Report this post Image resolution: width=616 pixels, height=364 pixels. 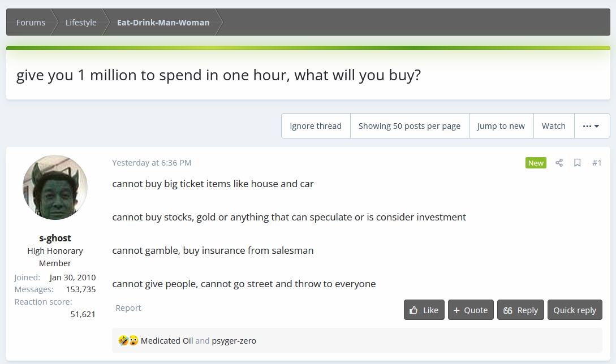(x=128, y=308)
